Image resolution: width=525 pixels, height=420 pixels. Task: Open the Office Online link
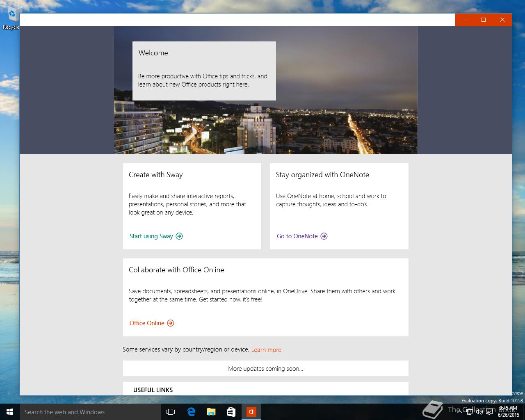tap(147, 323)
